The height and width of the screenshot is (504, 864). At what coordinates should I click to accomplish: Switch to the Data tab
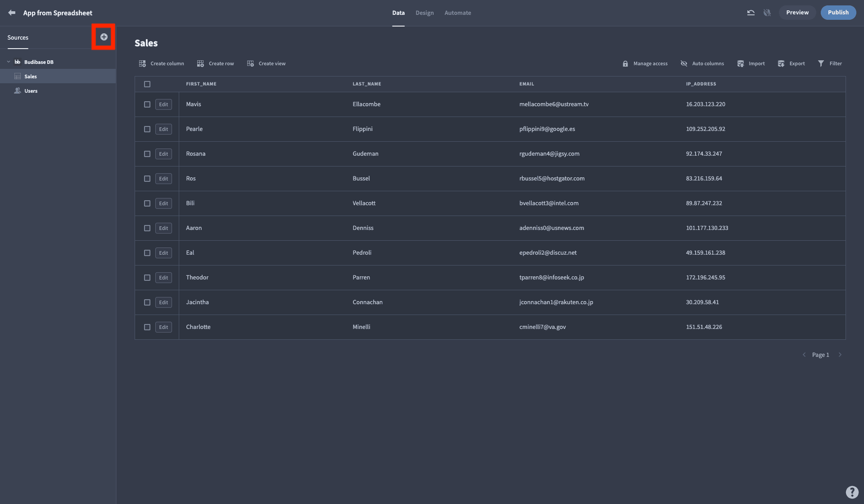[398, 13]
